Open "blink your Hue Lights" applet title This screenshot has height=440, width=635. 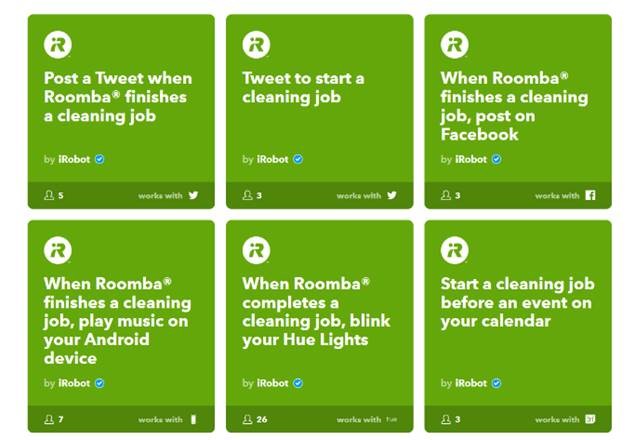coord(316,312)
